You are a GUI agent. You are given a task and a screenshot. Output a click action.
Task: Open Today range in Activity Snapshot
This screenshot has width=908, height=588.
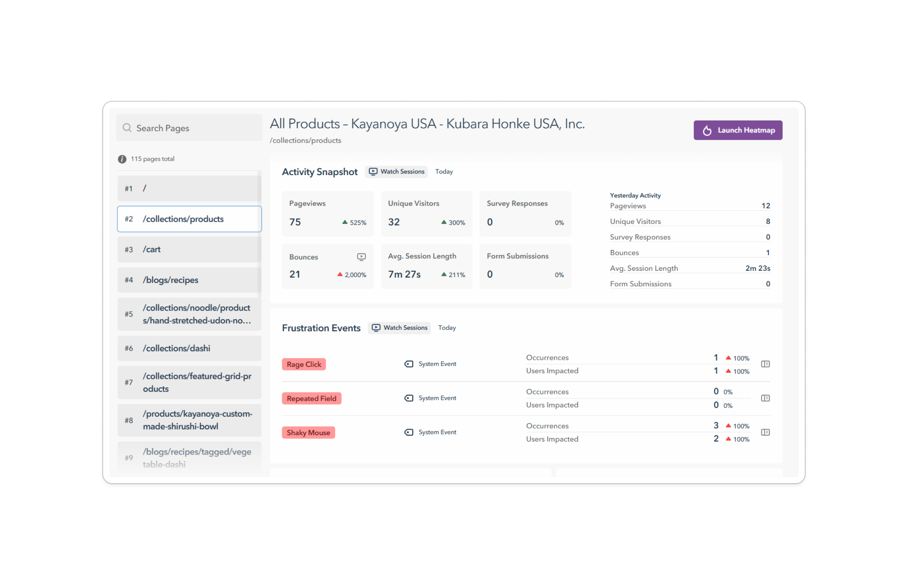444,172
